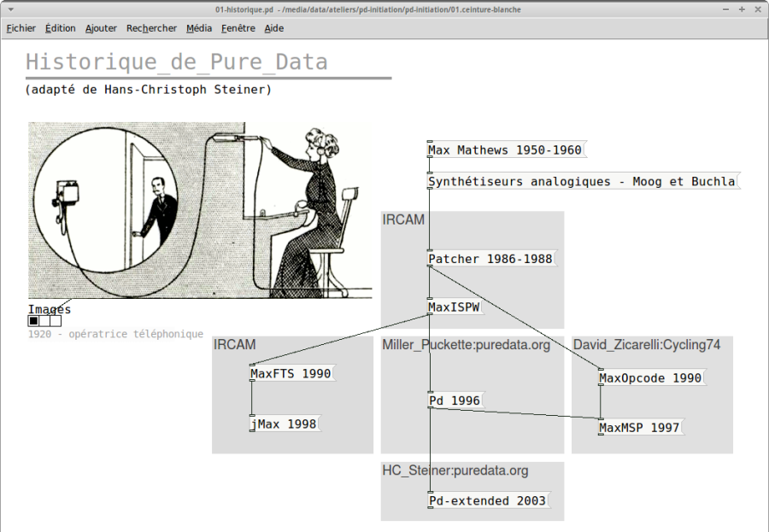The height and width of the screenshot is (532, 769).
Task: Select the third Images radio cell
Action: click(x=56, y=321)
